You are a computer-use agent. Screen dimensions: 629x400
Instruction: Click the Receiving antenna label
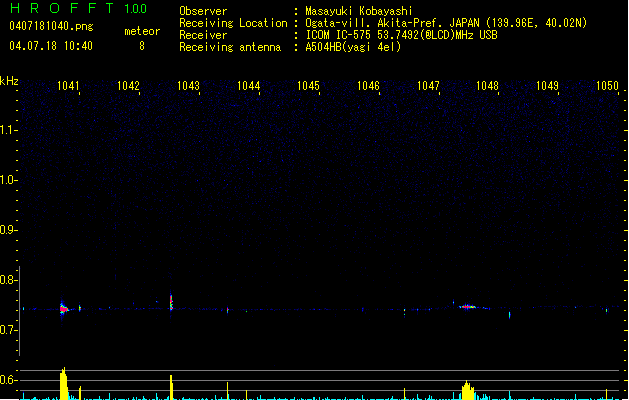[x=230, y=47]
